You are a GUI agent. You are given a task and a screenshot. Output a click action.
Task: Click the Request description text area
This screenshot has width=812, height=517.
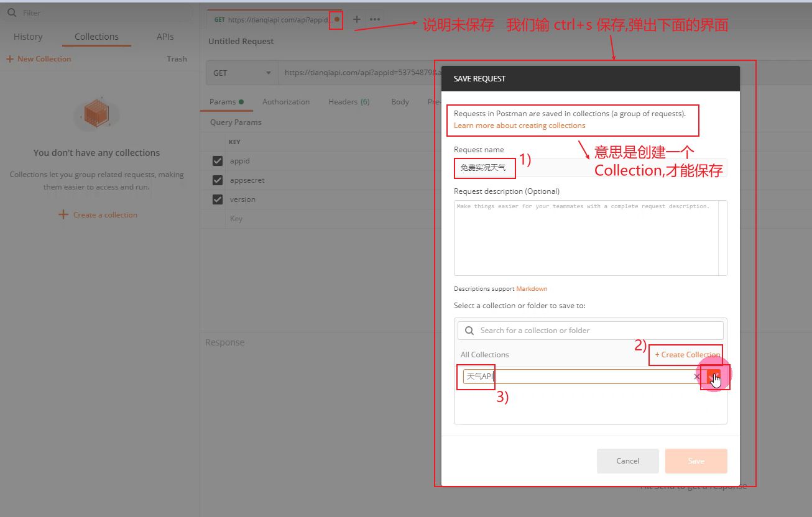pos(586,239)
